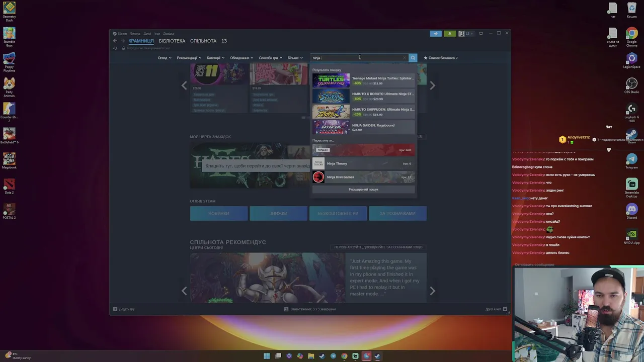Expand the Способи гри dropdown

(x=270, y=58)
